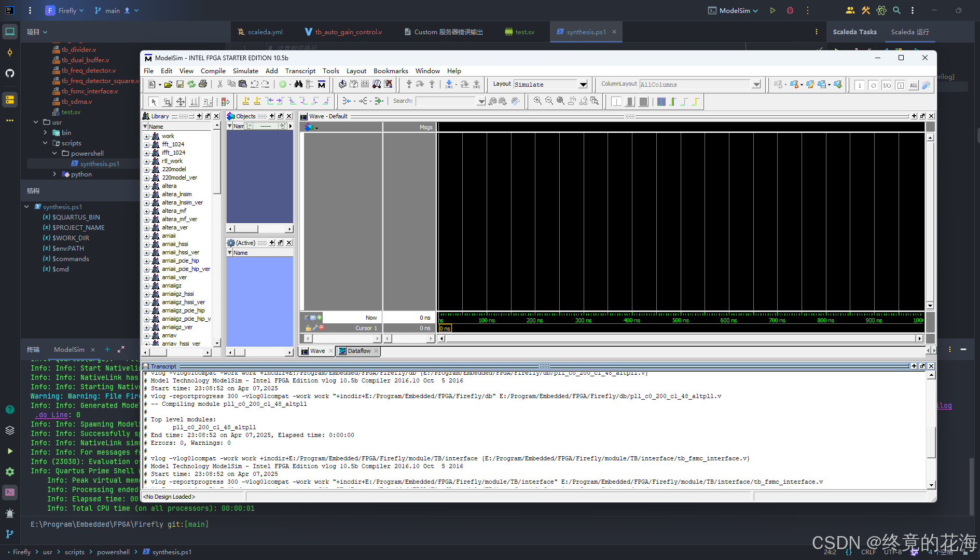Viewport: 980px width, 560px height.
Task: Click the 0 ns cursor marker in timeline
Action: coord(445,329)
